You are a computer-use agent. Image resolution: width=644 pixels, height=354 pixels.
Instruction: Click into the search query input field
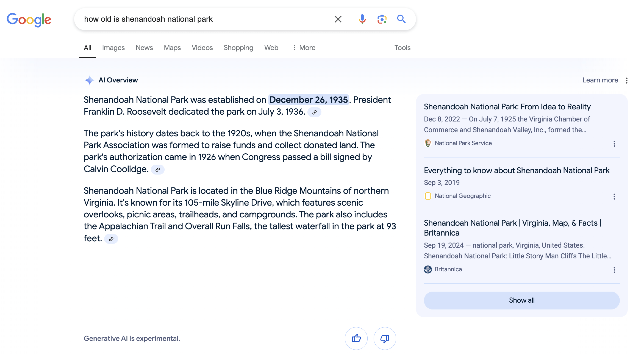(x=205, y=19)
